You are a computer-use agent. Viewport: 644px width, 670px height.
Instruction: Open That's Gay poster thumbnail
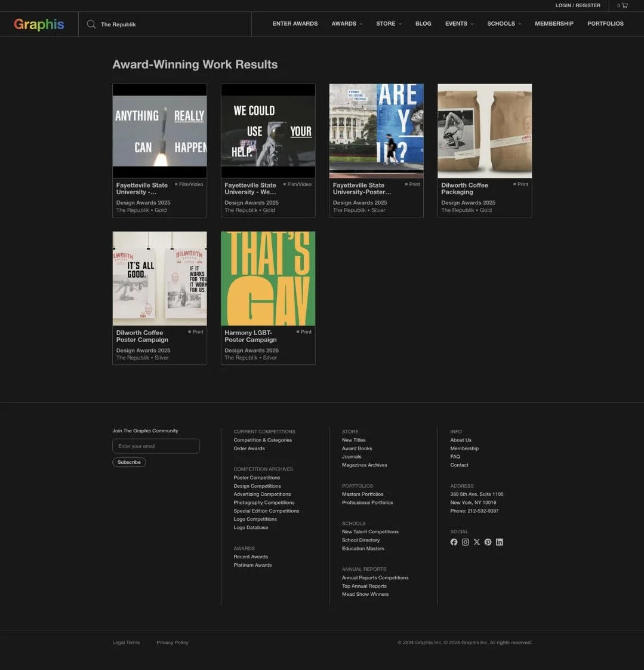tap(268, 279)
